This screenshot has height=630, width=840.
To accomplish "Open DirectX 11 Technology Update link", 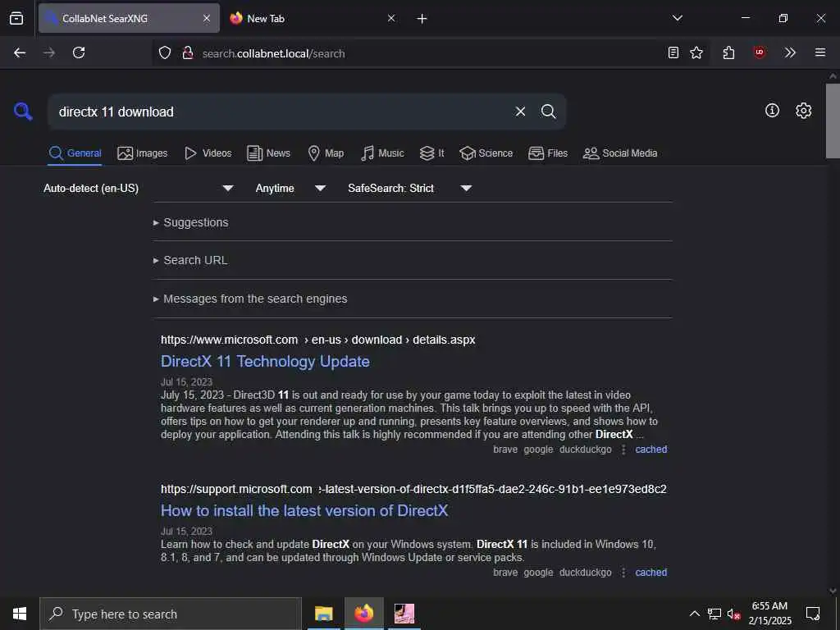I will point(265,362).
